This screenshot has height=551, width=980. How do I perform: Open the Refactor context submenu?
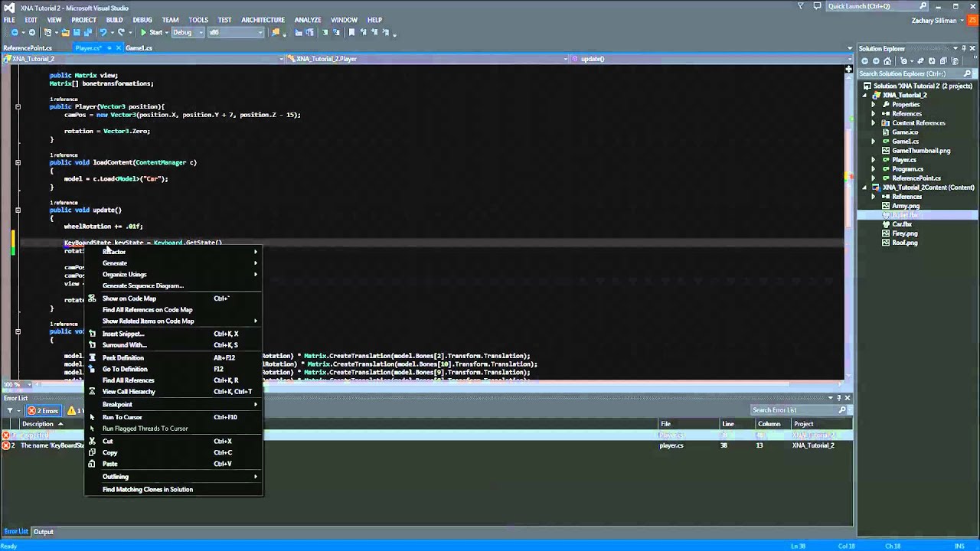[x=174, y=251]
